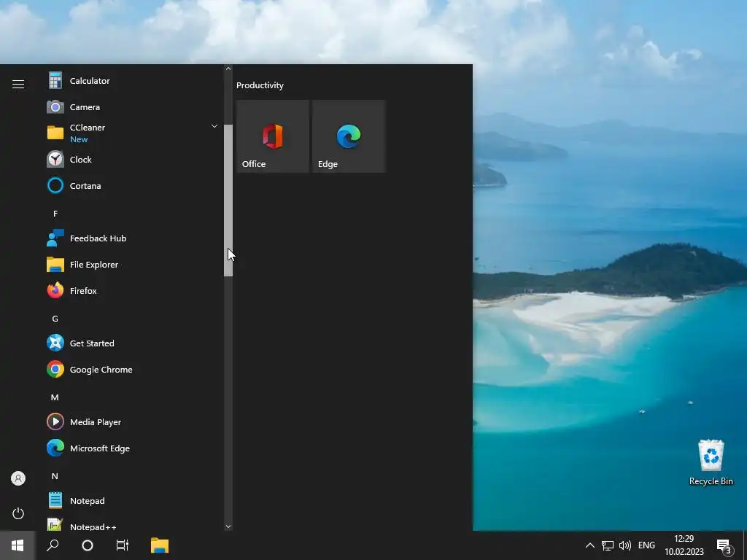Launch Cortana from the app list
The image size is (747, 560).
132,186
